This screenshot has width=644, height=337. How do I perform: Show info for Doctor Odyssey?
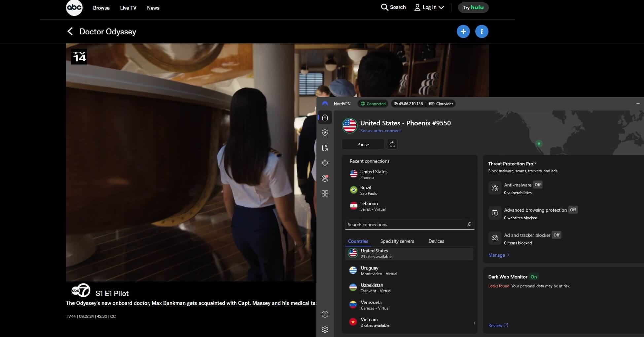[x=482, y=31]
